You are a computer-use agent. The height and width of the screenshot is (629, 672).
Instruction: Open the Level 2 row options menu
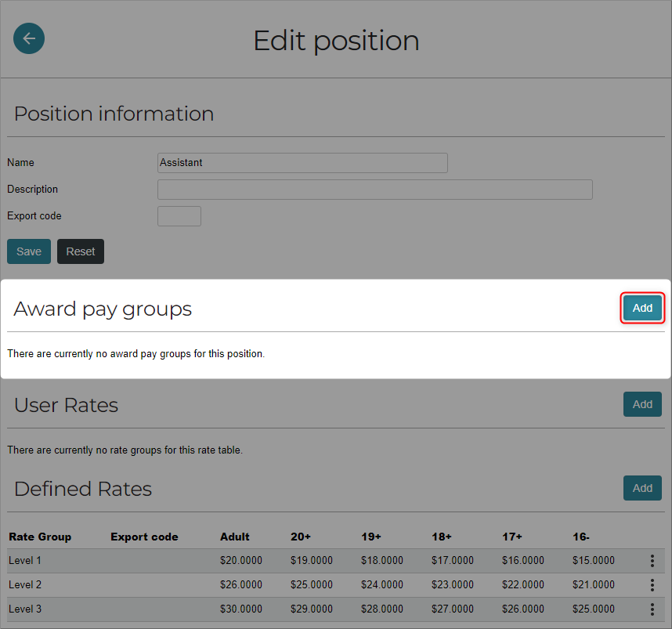(652, 585)
